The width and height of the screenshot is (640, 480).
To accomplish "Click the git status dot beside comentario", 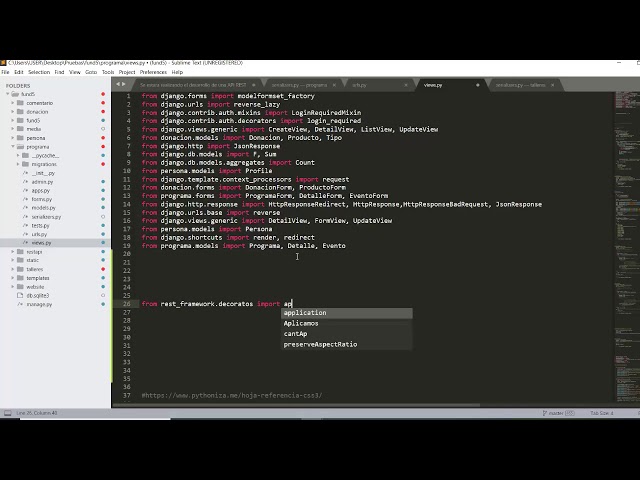I will coord(103,103).
